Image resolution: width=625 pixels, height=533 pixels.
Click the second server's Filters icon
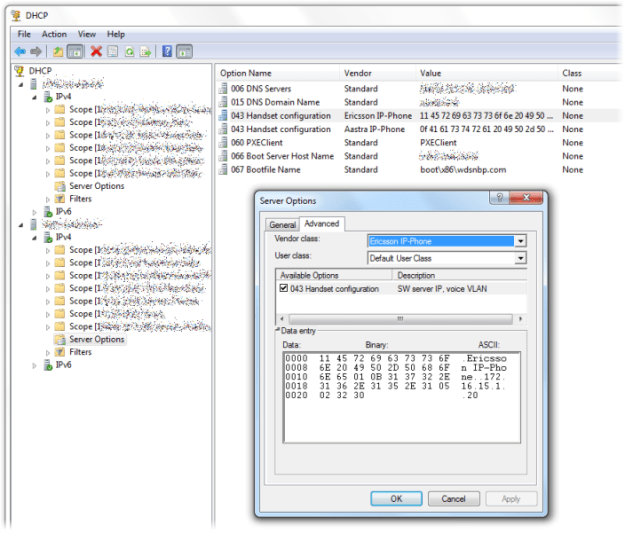pos(60,352)
